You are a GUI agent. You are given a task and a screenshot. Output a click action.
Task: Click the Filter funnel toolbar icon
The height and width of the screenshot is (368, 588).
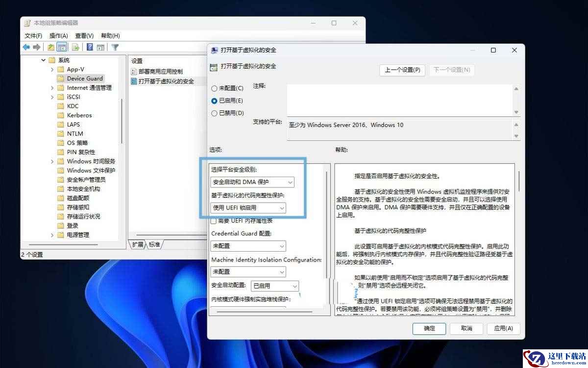115,47
